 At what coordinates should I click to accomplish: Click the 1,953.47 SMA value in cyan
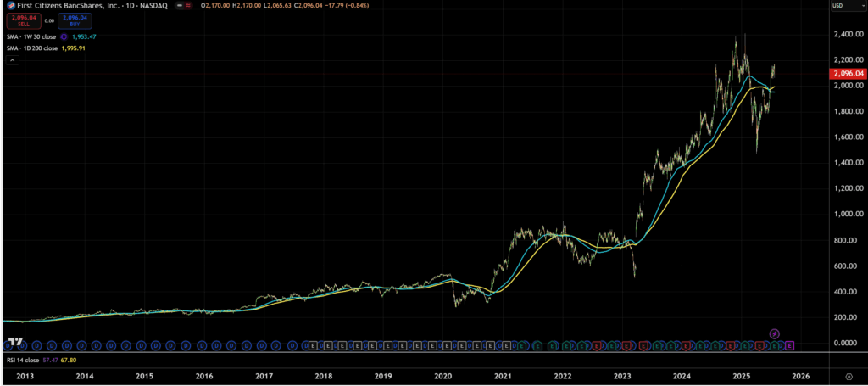click(84, 37)
